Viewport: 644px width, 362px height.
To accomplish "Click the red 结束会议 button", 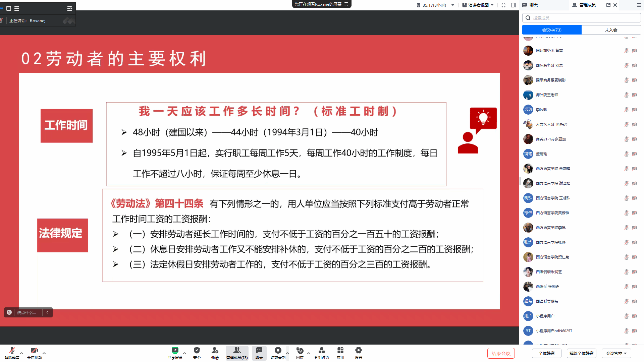I will (501, 353).
